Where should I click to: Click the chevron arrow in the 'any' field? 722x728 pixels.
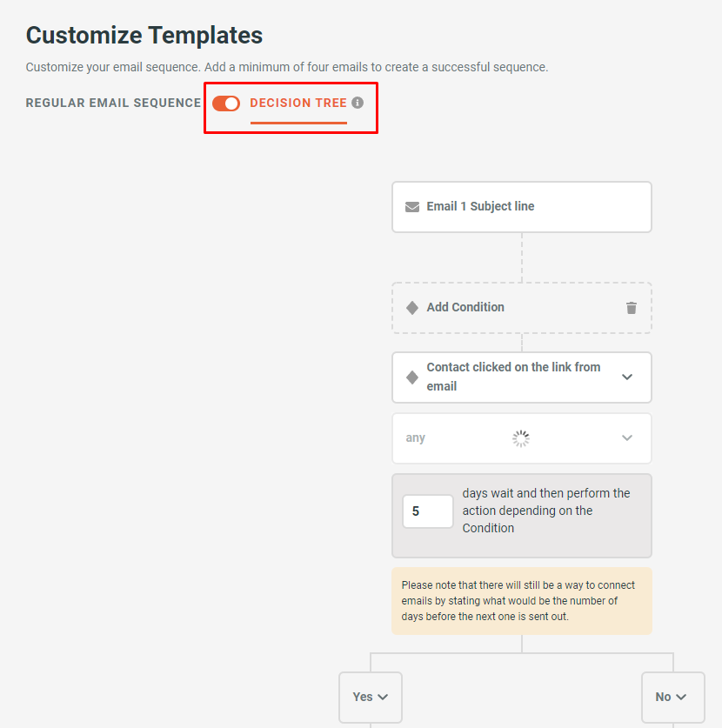[x=627, y=438]
